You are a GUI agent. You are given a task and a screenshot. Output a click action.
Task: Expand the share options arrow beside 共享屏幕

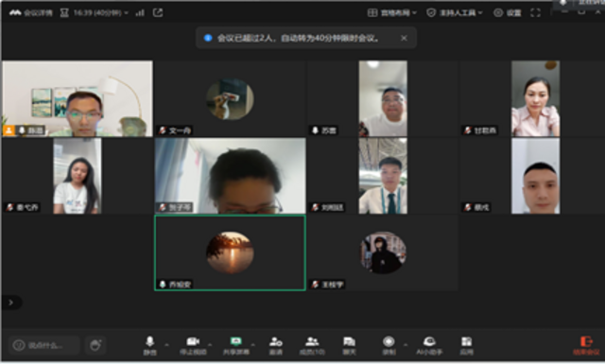tap(253, 344)
